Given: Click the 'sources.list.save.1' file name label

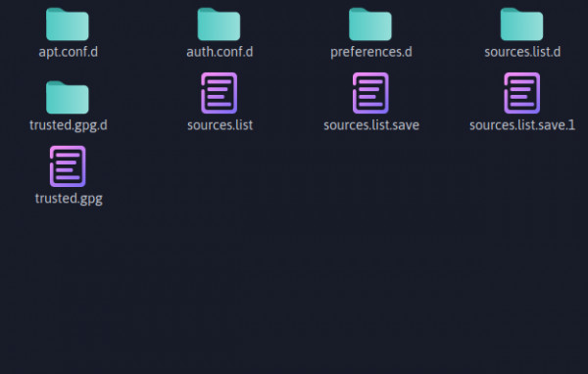Looking at the screenshot, I should [x=522, y=125].
